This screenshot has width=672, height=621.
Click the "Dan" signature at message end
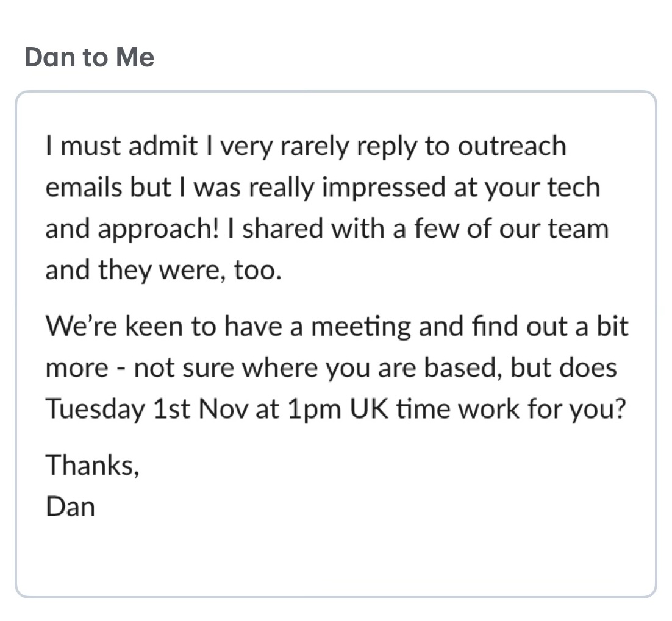point(70,506)
